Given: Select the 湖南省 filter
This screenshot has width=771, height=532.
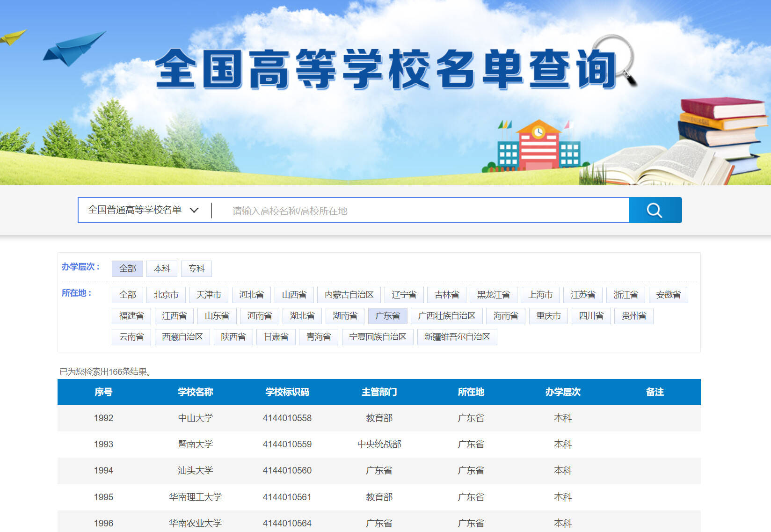Looking at the screenshot, I should tap(345, 316).
